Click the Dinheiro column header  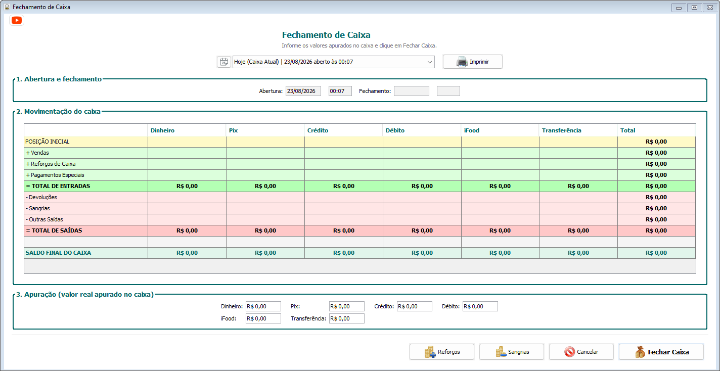(x=186, y=130)
